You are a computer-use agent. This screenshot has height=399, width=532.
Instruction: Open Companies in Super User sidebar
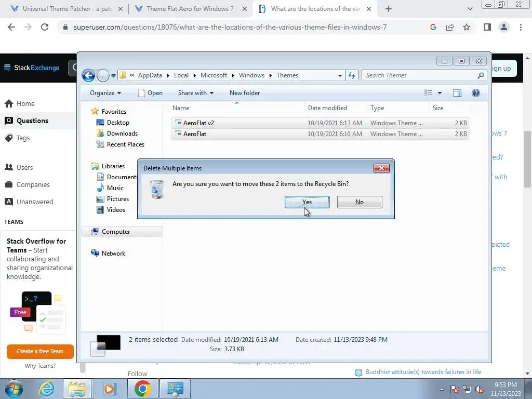click(28, 184)
